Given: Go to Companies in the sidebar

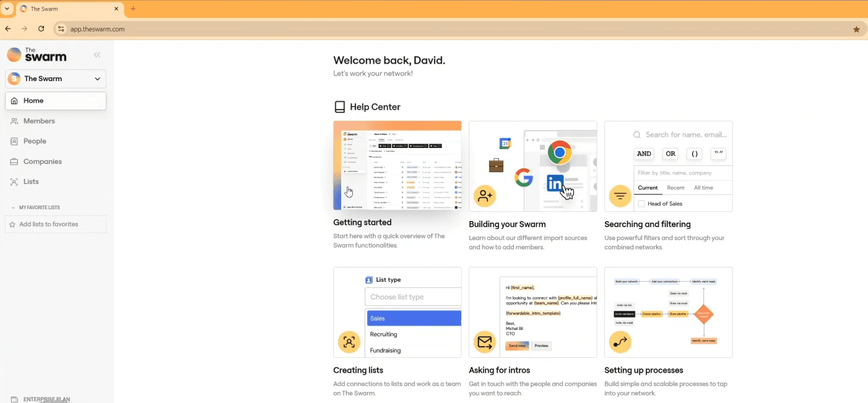Looking at the screenshot, I should (x=42, y=162).
